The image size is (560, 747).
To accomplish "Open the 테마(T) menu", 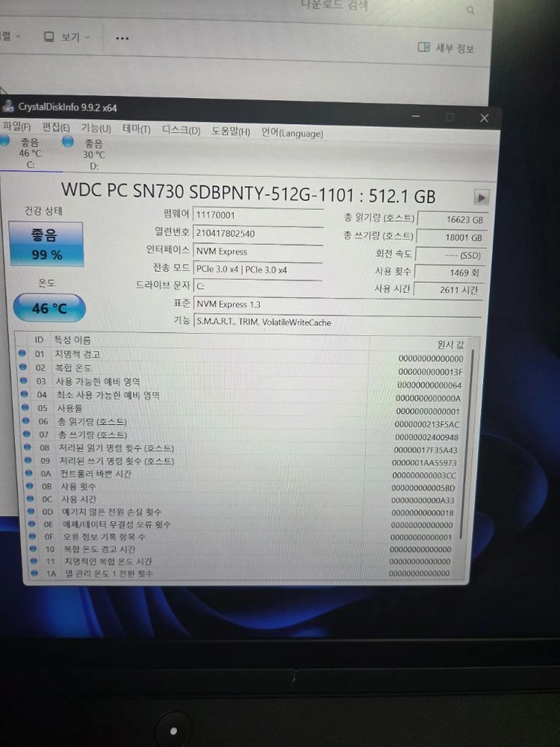I will pyautogui.click(x=136, y=129).
